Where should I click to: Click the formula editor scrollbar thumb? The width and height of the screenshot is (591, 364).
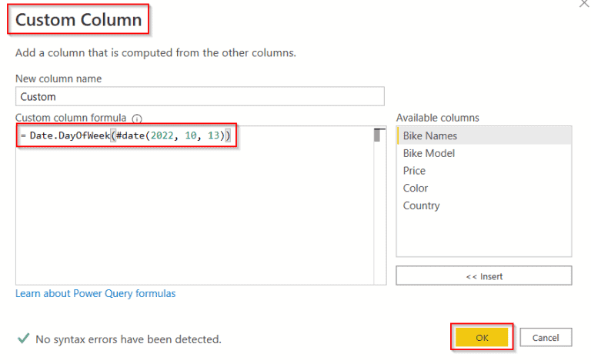377,135
